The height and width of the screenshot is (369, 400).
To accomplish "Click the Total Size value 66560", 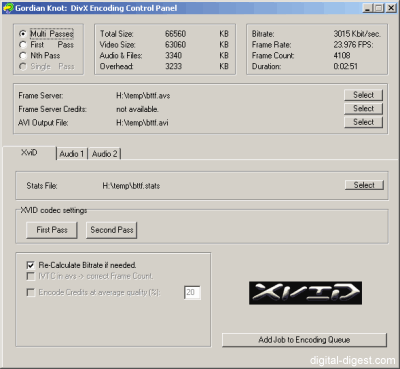I will [x=175, y=34].
